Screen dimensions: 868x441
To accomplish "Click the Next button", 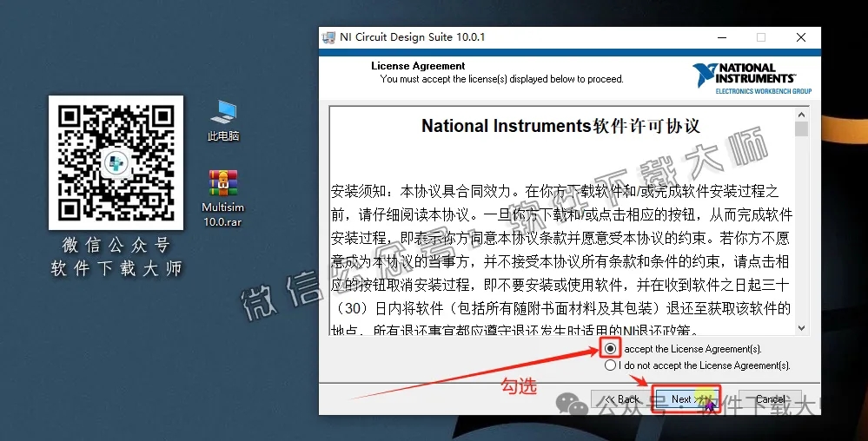I will tap(686, 399).
